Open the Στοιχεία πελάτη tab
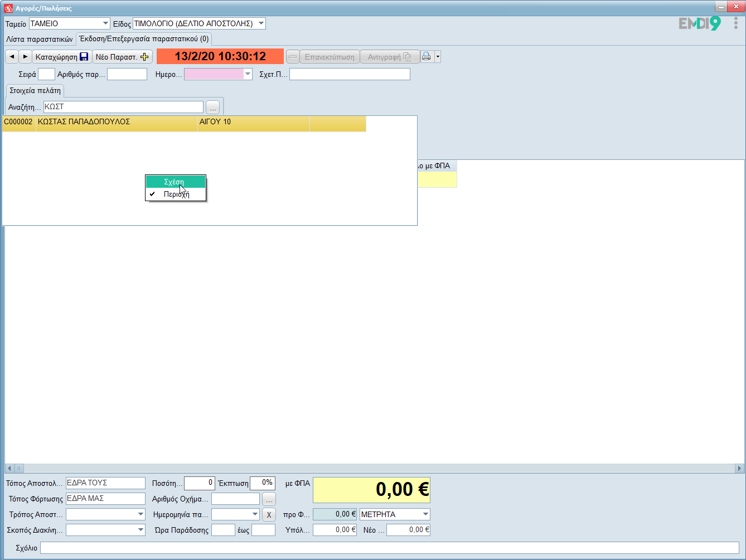Viewport: 746px width, 560px height. click(x=35, y=90)
